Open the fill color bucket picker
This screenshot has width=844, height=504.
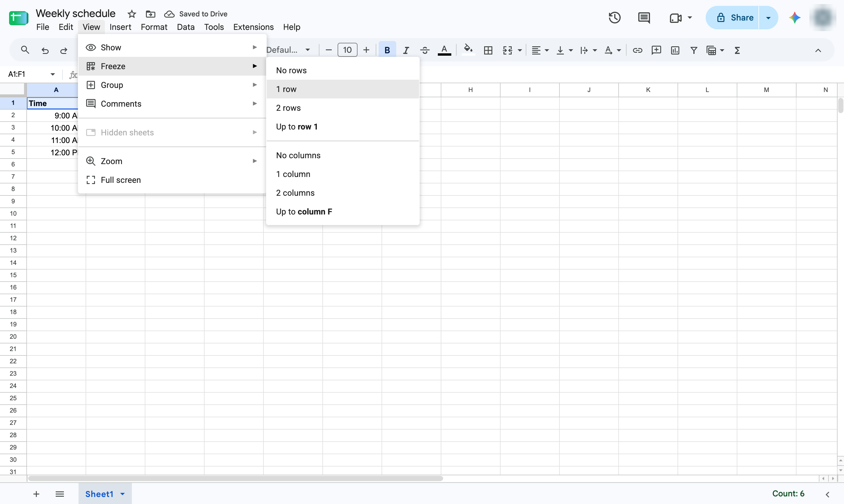click(468, 50)
